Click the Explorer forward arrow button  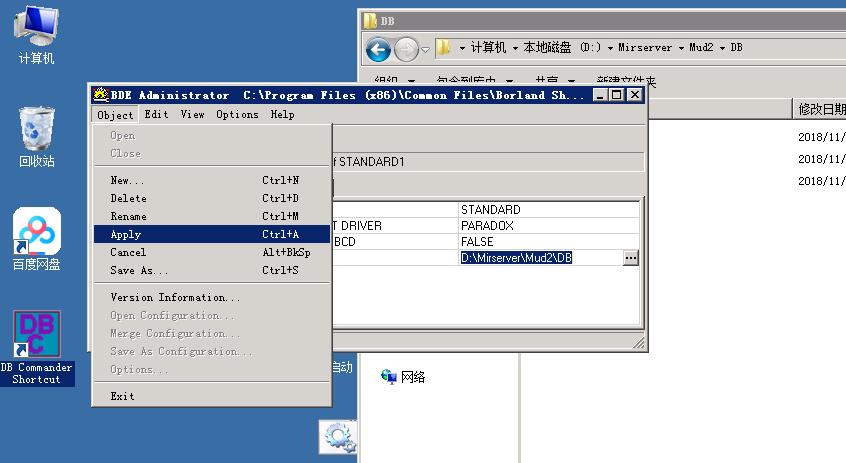406,48
